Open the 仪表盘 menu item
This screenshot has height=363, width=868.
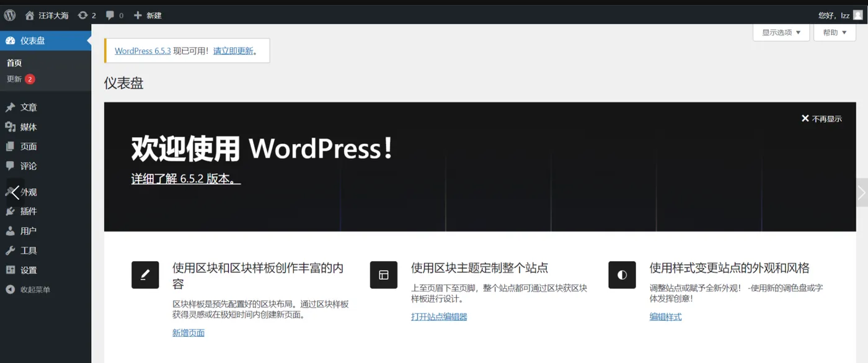(46, 40)
